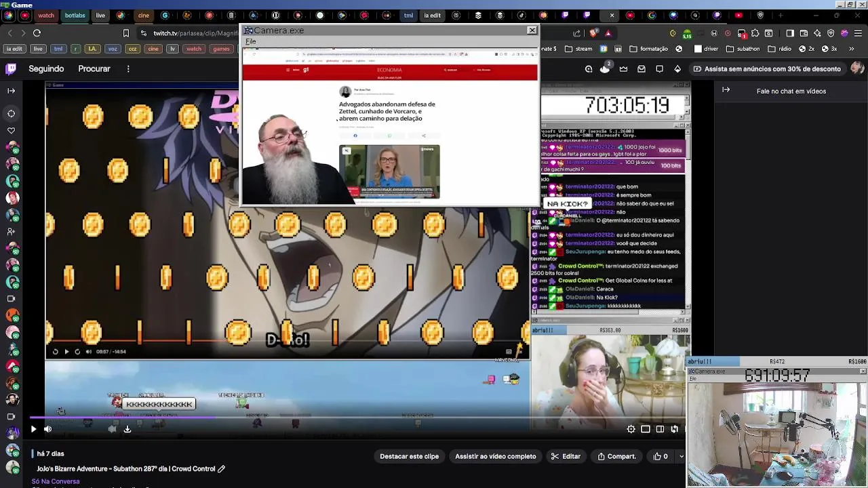
Task: Share the clip with Compart. button
Action: click(x=616, y=456)
